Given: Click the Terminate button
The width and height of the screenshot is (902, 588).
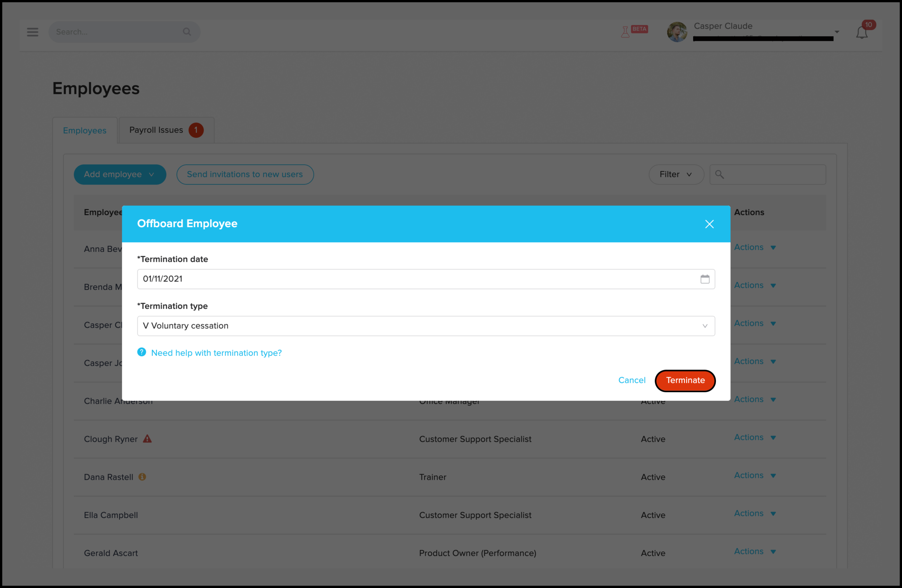Looking at the screenshot, I should [x=685, y=380].
